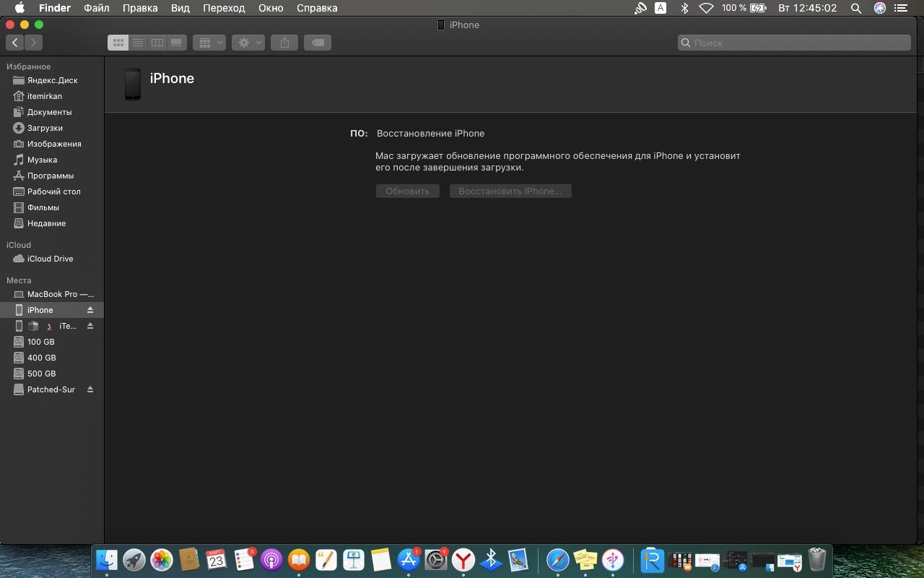Click the Обновить button
The width and height of the screenshot is (924, 578).
[408, 191]
